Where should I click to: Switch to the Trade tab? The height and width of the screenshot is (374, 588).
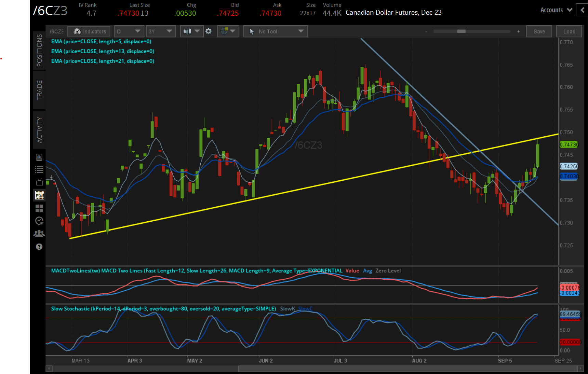[x=39, y=90]
